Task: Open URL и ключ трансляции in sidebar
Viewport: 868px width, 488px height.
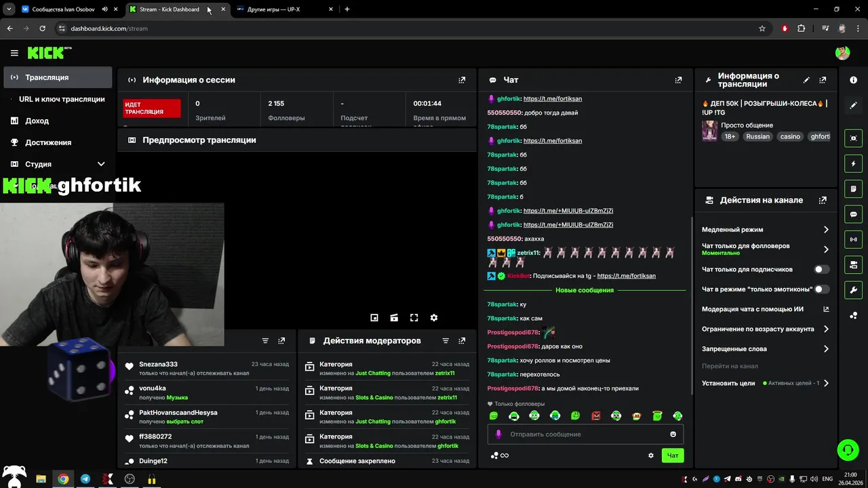Action: coord(58,99)
